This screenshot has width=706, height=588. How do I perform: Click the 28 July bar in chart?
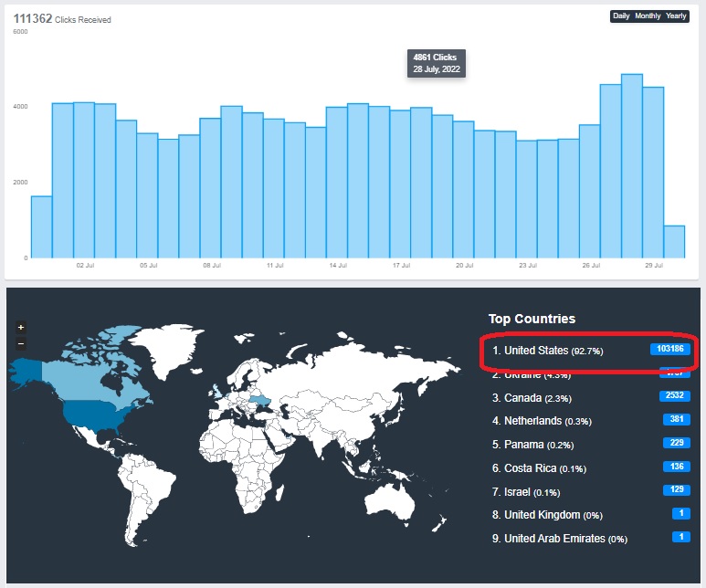point(632,166)
